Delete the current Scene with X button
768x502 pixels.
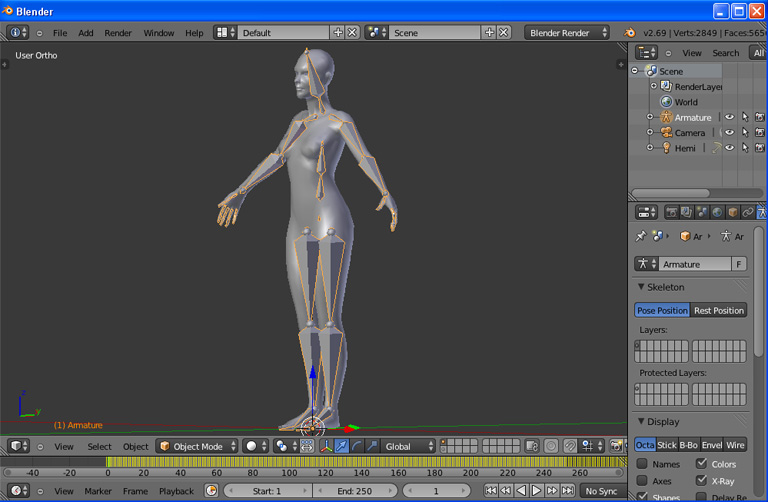tap(504, 32)
